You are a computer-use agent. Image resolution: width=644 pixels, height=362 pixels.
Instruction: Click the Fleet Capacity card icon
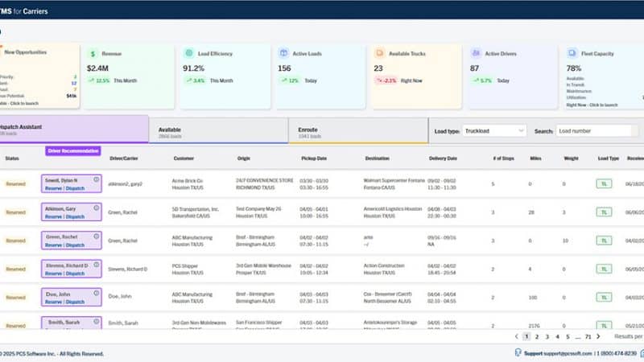572,53
